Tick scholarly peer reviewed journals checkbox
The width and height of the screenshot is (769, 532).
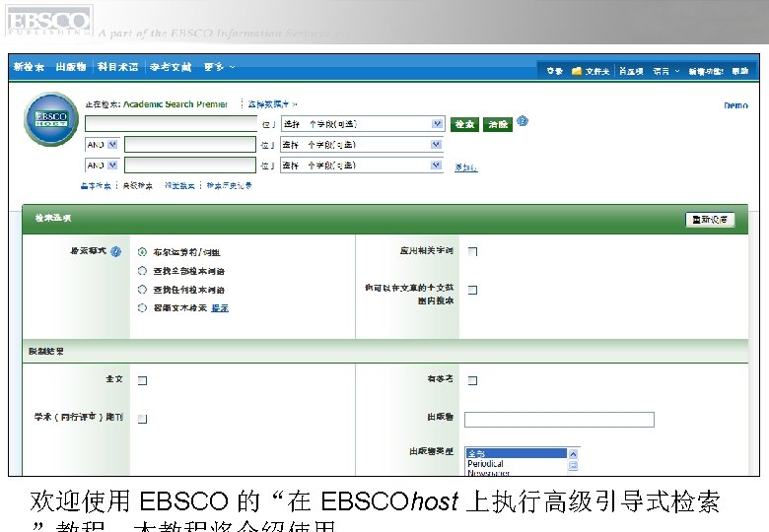coord(142,419)
